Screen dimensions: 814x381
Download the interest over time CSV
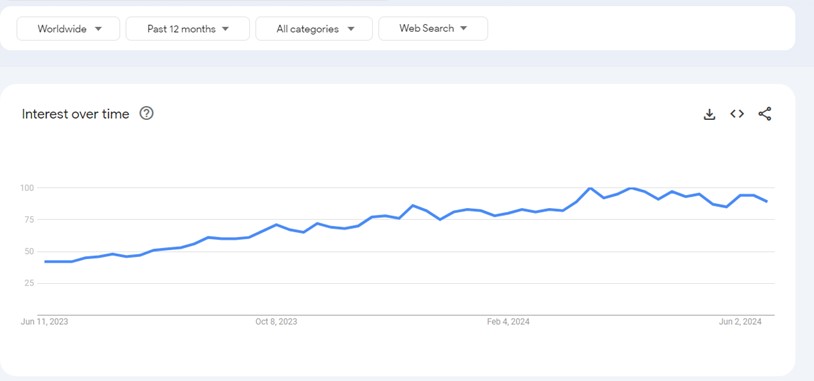click(x=709, y=114)
